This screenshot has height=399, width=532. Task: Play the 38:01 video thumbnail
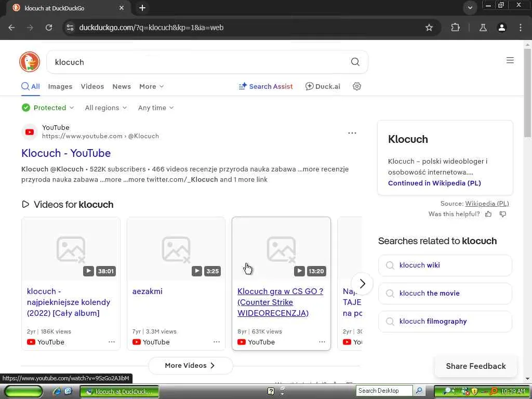tap(71, 249)
